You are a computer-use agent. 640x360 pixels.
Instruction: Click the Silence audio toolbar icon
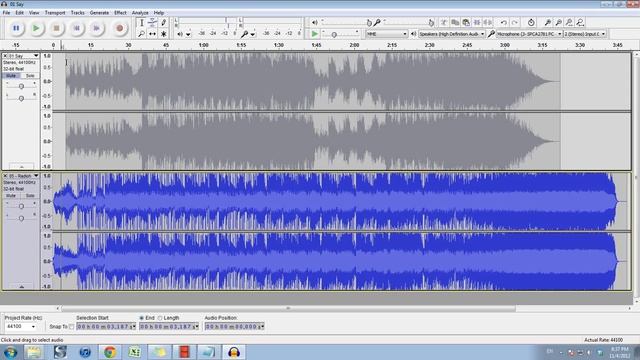pos(488,22)
